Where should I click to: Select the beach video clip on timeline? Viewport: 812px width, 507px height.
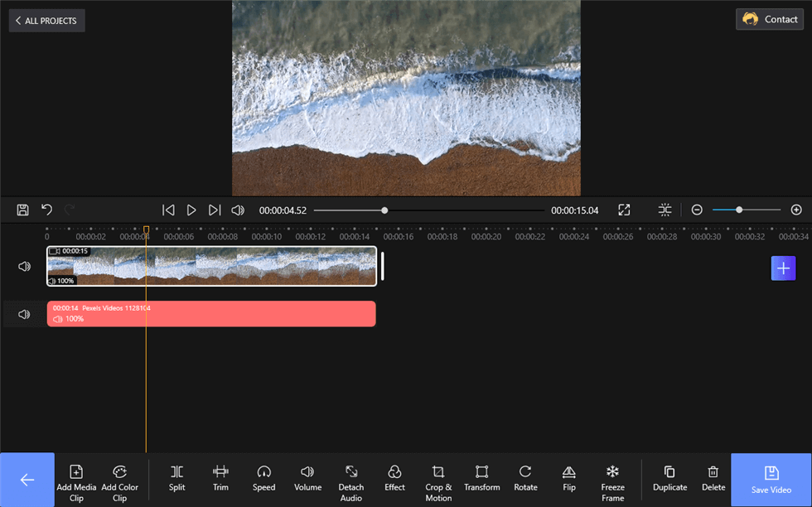coord(211,266)
